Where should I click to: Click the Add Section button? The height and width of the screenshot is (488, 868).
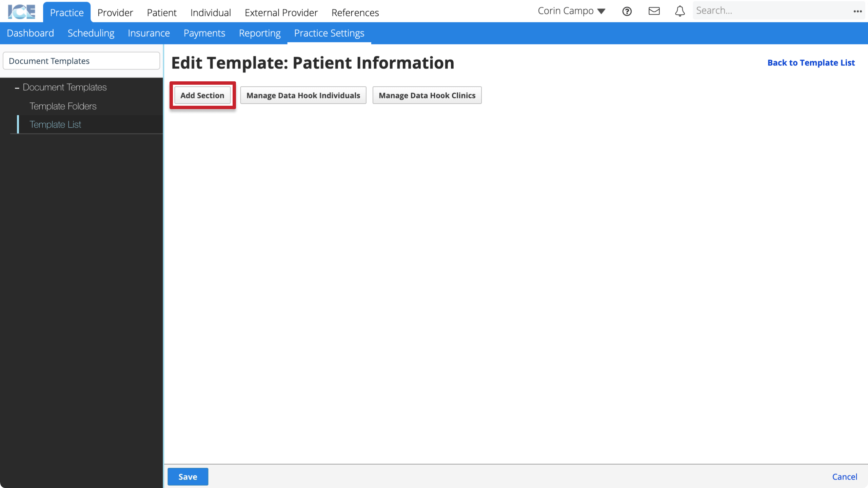pyautogui.click(x=202, y=95)
